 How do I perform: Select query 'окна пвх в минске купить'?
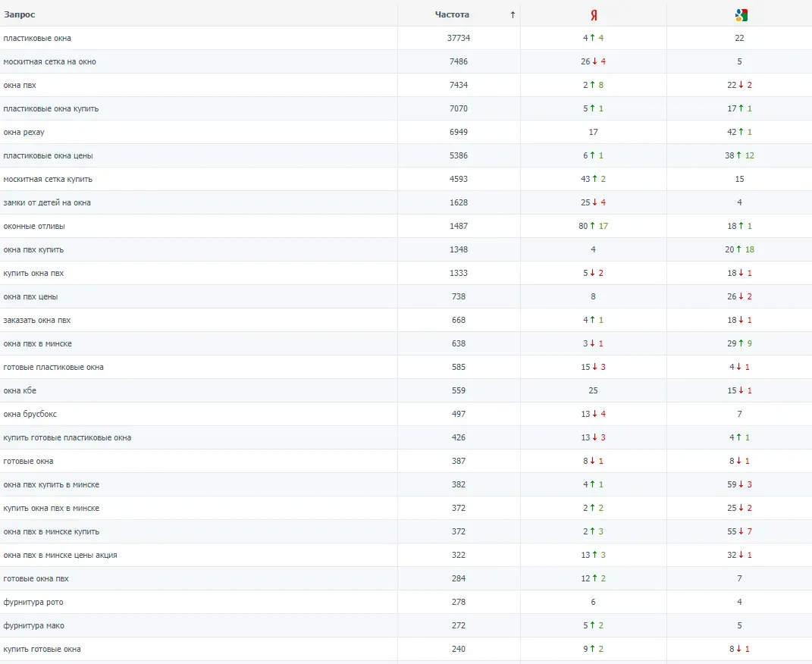[x=52, y=531]
